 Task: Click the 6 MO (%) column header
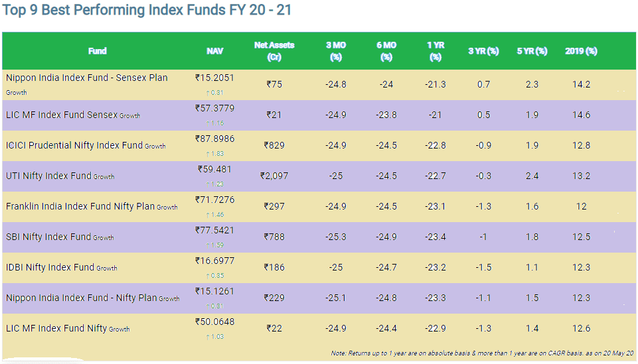(x=386, y=51)
